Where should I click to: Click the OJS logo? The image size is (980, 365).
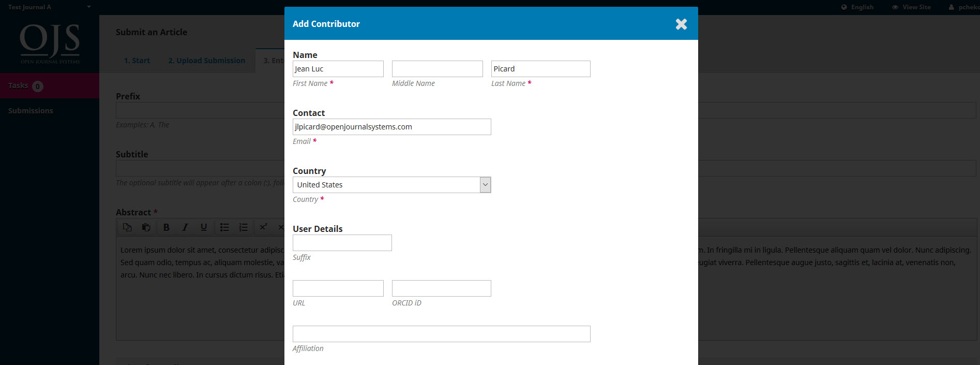click(x=50, y=43)
